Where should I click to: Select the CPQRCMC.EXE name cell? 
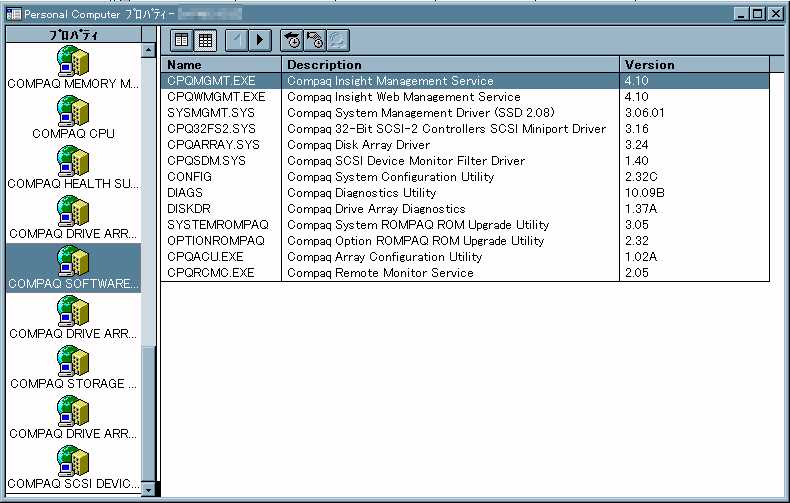[x=211, y=273]
